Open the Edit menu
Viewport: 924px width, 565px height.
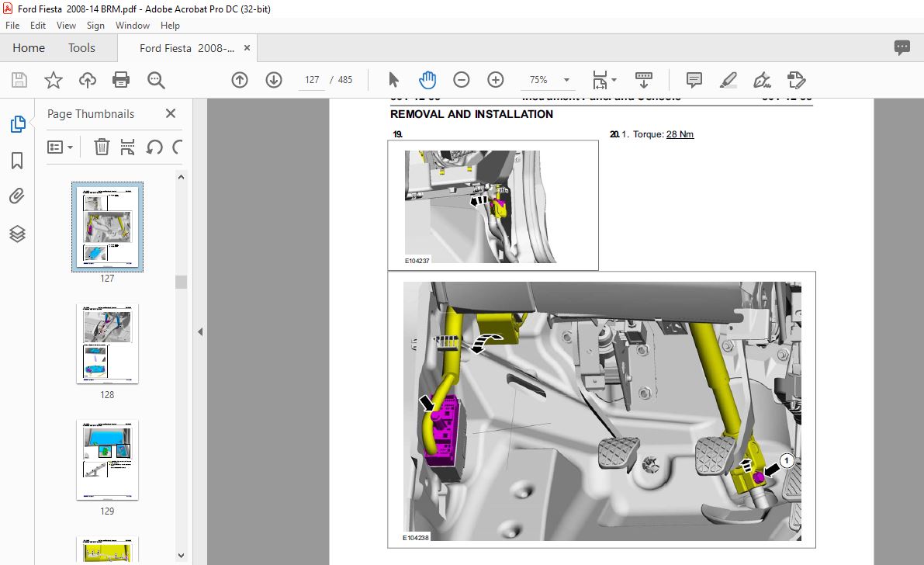click(38, 26)
